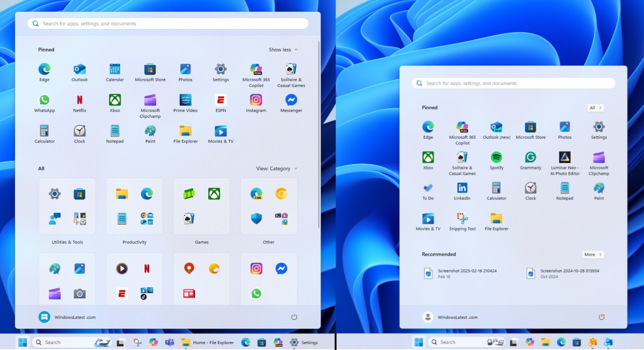Launch Netflix from the left pinned apps
The image size is (644, 350).
[x=79, y=103]
